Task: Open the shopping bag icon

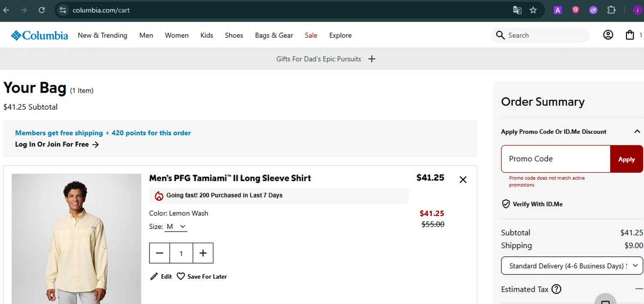Action: 629,35
